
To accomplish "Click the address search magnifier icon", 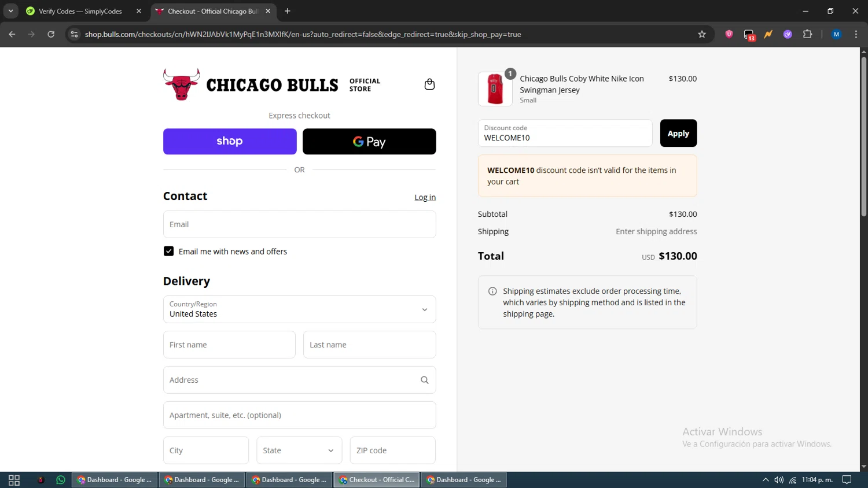I will (424, 380).
